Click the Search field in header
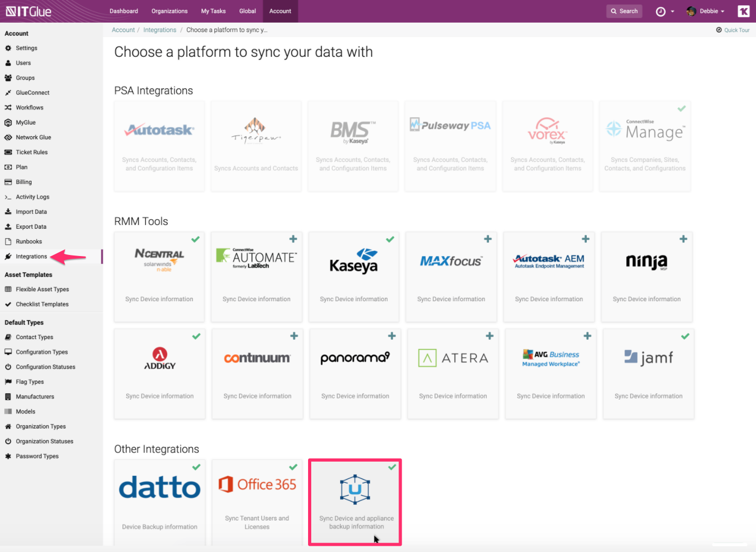Image resolution: width=756 pixels, height=552 pixels. pyautogui.click(x=624, y=11)
